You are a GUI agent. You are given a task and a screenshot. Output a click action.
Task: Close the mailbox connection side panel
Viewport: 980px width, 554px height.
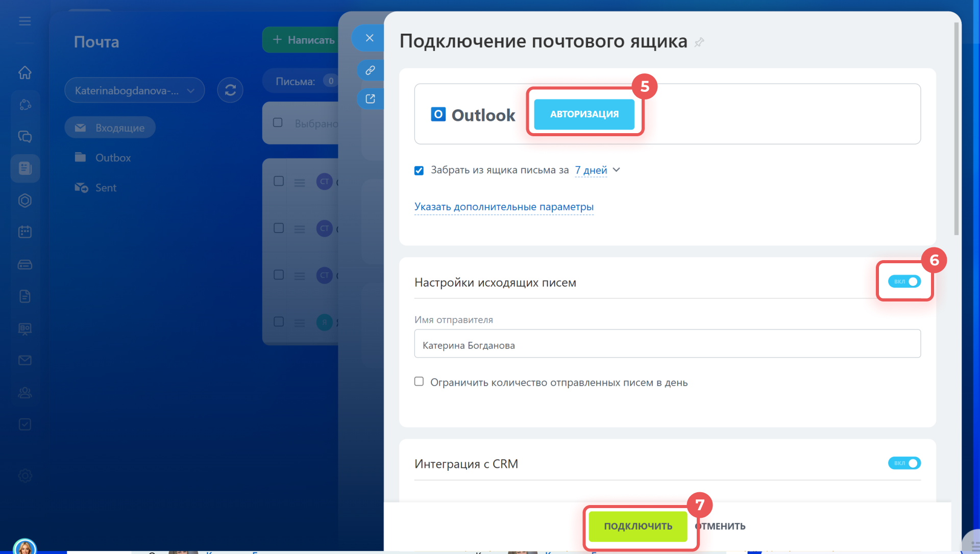[x=370, y=38]
